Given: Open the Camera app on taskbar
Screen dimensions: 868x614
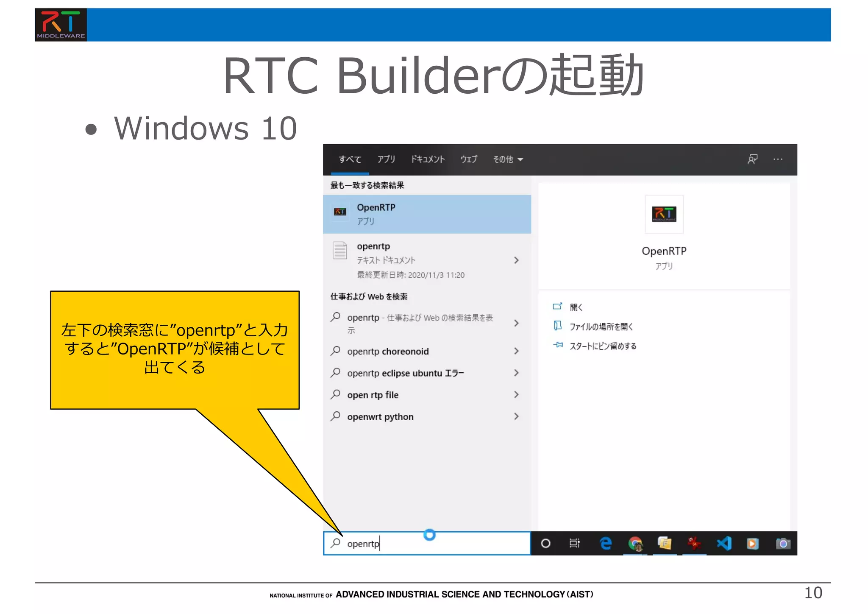Looking at the screenshot, I should [783, 544].
